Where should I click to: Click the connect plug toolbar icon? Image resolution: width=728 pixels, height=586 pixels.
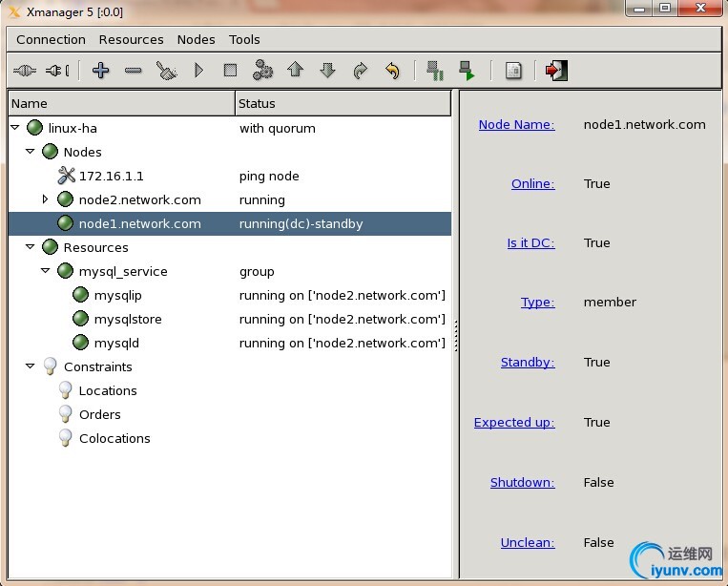(25, 71)
